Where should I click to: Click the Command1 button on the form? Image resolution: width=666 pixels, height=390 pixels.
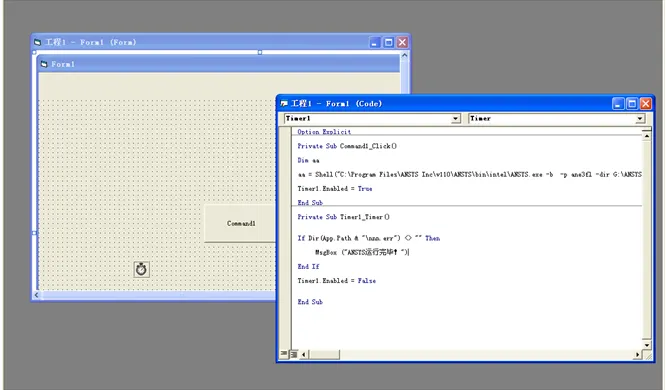240,223
